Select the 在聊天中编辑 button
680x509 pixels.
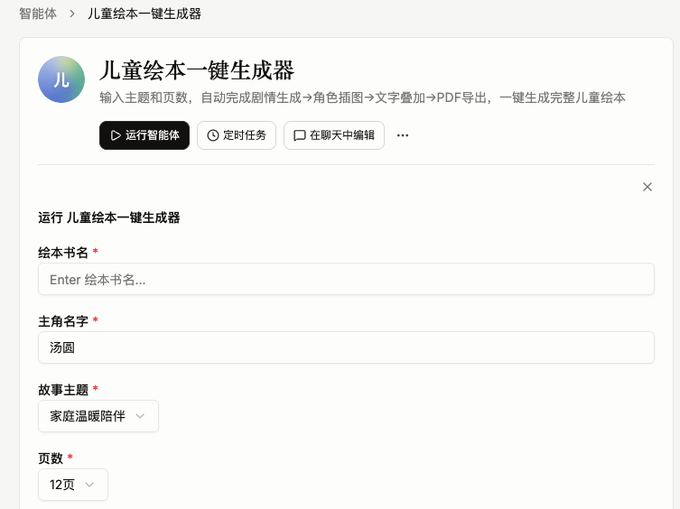point(334,135)
